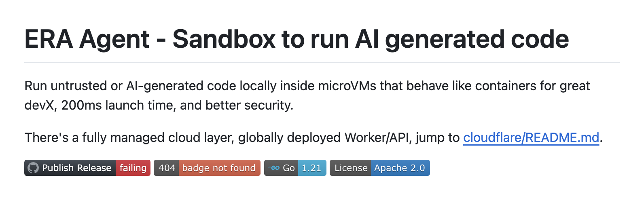The image size is (644, 203).
Task: Click the horizontal divider below the heading
Action: 322,62
